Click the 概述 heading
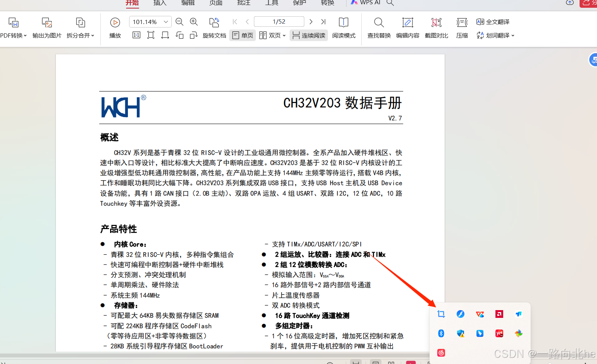Image resolution: width=597 pixels, height=364 pixels. click(109, 137)
